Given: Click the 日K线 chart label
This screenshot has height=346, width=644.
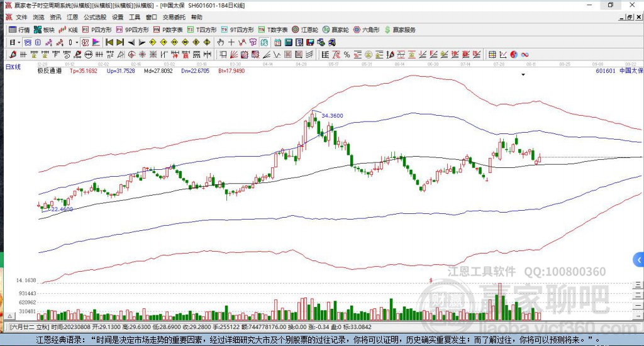Looking at the screenshot, I should pos(13,67).
